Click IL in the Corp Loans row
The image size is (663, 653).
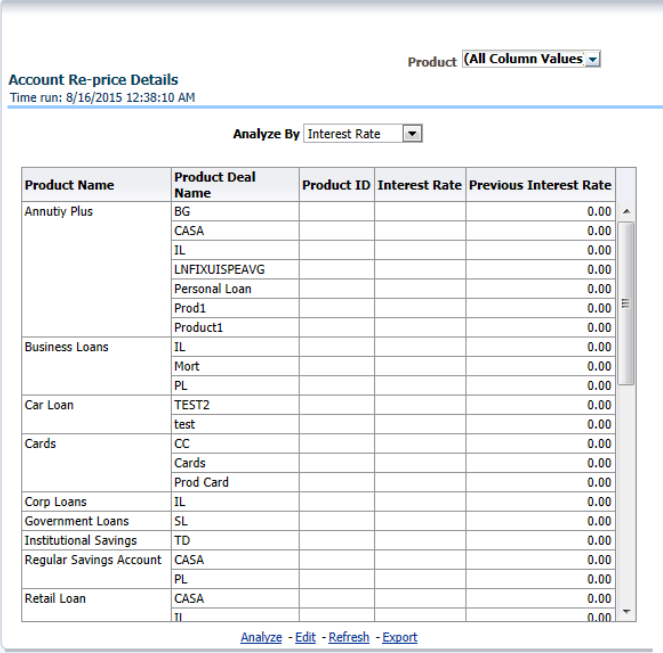pos(235,502)
